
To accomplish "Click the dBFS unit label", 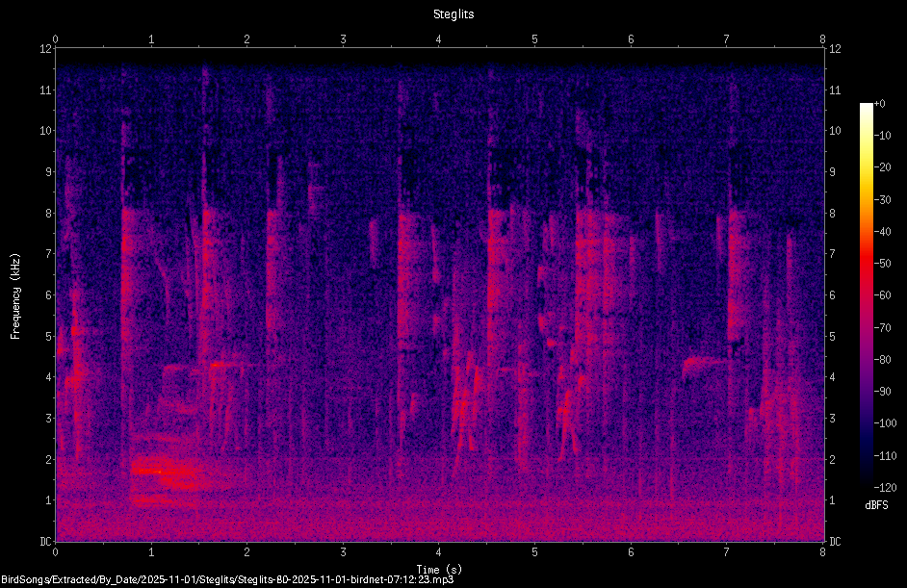I will 876,505.
